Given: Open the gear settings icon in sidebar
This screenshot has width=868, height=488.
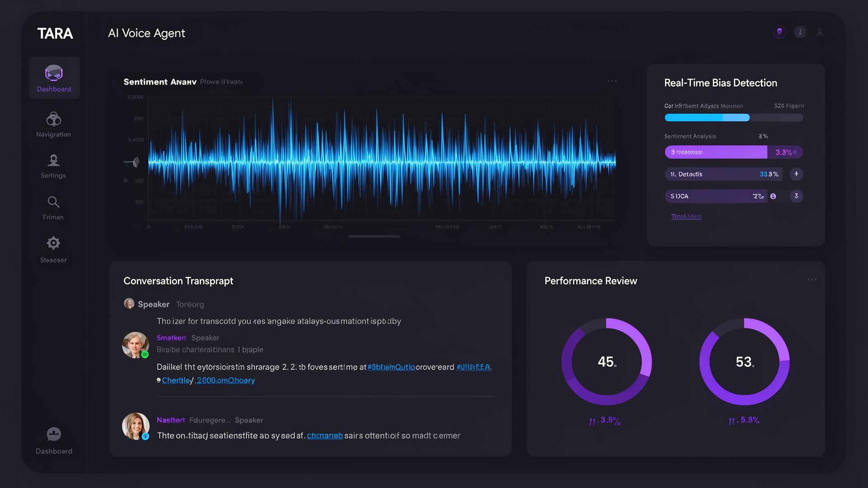Looking at the screenshot, I should click(x=53, y=243).
